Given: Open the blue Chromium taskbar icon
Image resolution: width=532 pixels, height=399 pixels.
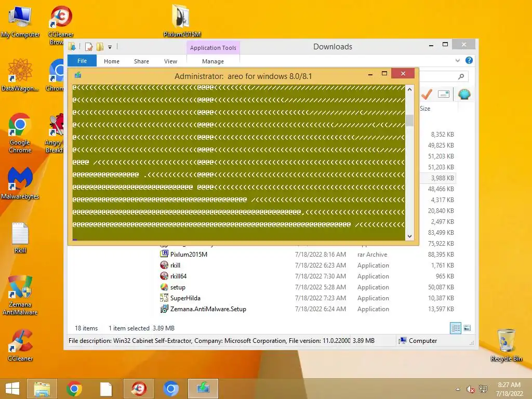Looking at the screenshot, I should tap(170, 389).
